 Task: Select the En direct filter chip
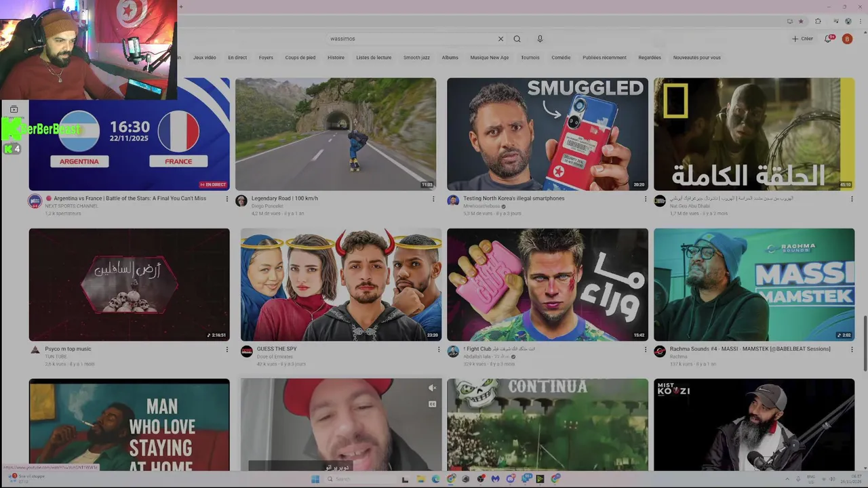[x=237, y=58]
